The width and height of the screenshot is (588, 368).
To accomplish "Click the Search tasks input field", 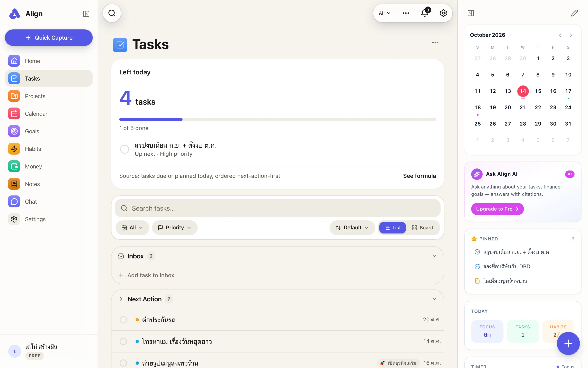I will (277, 208).
